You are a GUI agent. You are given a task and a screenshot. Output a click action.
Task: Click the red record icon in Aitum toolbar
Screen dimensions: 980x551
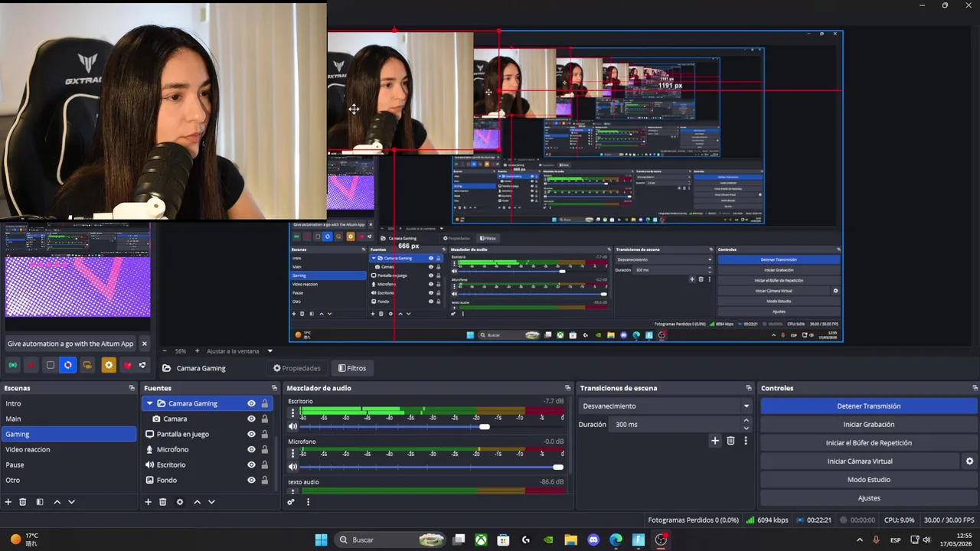coord(31,365)
